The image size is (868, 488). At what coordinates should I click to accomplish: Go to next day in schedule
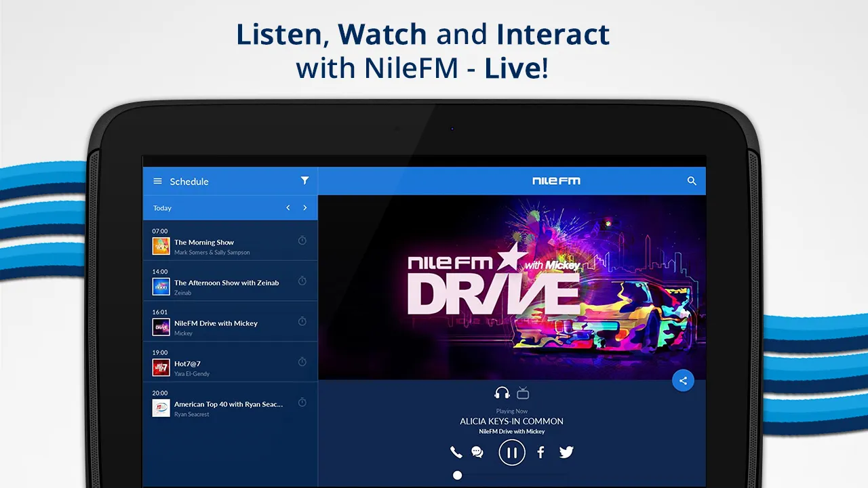(x=305, y=207)
